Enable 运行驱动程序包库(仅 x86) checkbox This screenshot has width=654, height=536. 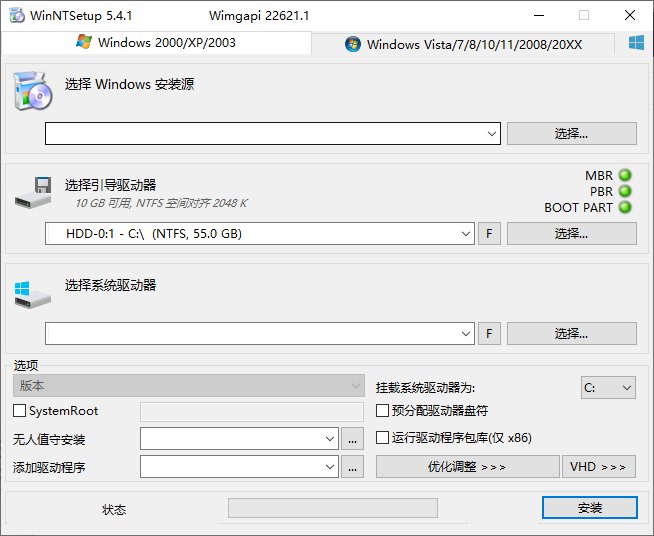[x=382, y=438]
